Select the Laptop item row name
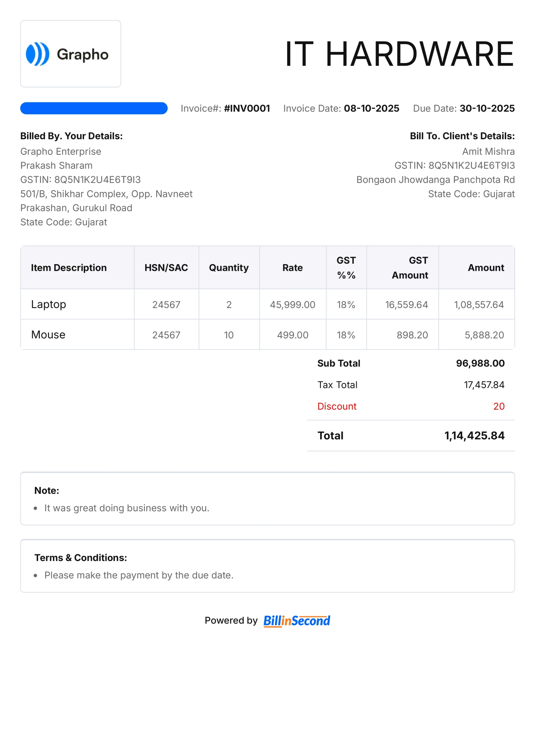535x756 pixels. click(x=49, y=304)
